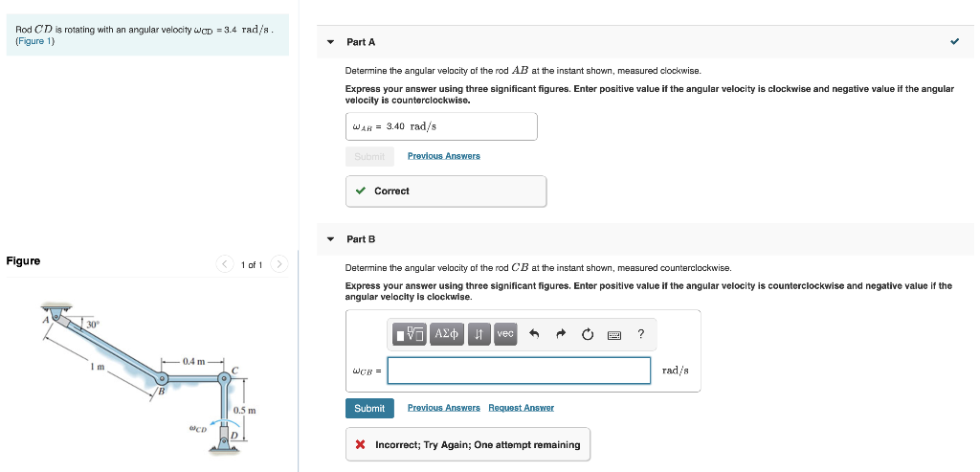Open help question mark in toolbar
980x472 pixels.
pos(640,334)
